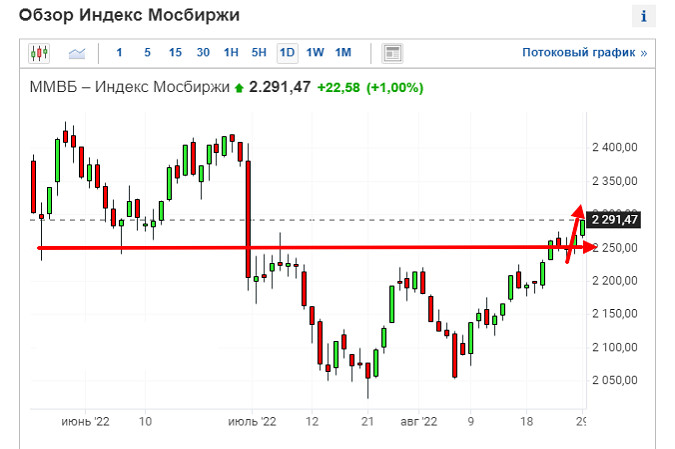The width and height of the screenshot is (675, 449).
Task: Click the lowest-wick candle above date label 21
Action: (368, 371)
